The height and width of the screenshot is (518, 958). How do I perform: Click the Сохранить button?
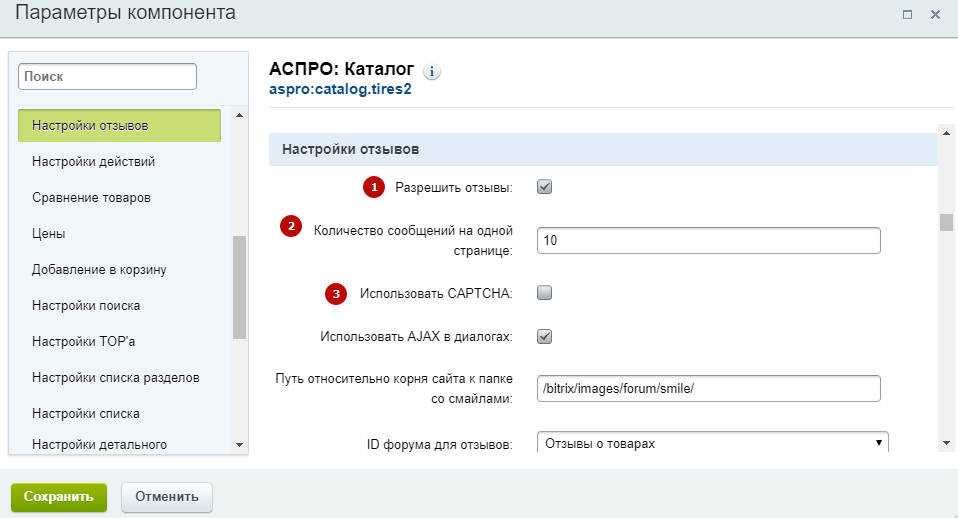pyautogui.click(x=59, y=497)
